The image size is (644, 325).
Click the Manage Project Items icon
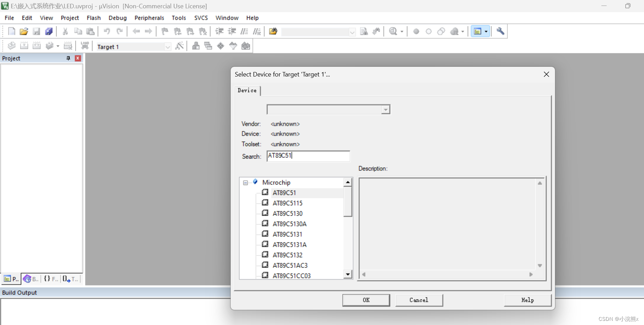[196, 46]
